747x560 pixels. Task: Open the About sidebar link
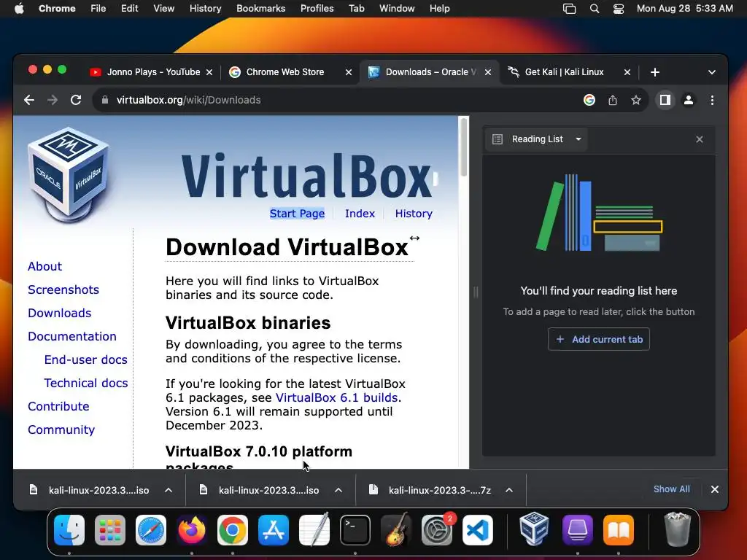point(44,266)
